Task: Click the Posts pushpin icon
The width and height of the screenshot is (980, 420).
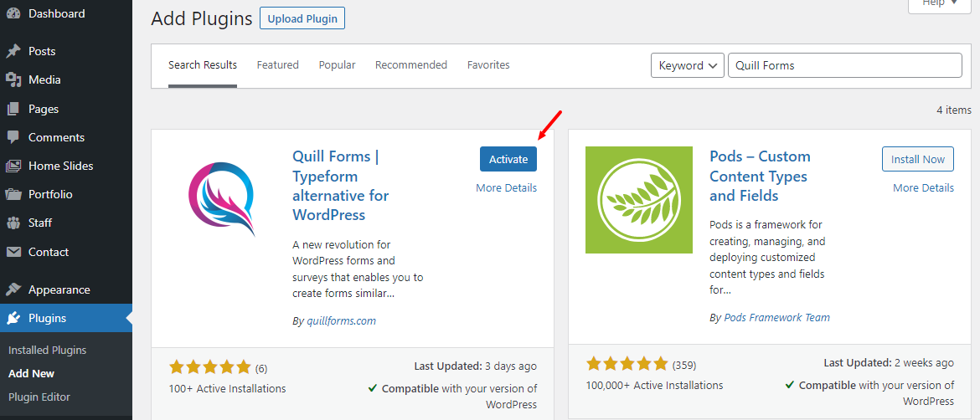Action: coord(13,51)
